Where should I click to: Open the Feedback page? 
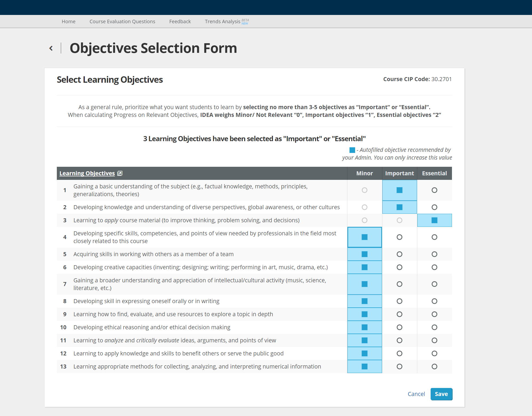tap(180, 21)
